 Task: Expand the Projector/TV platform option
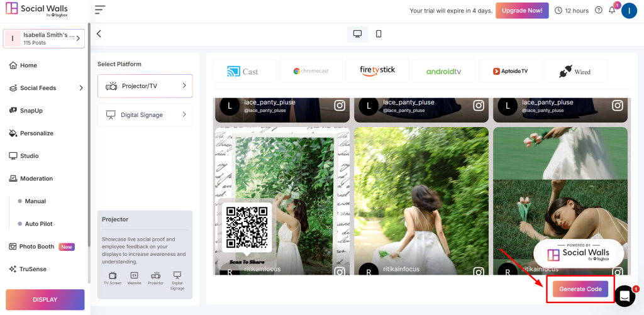click(x=145, y=86)
